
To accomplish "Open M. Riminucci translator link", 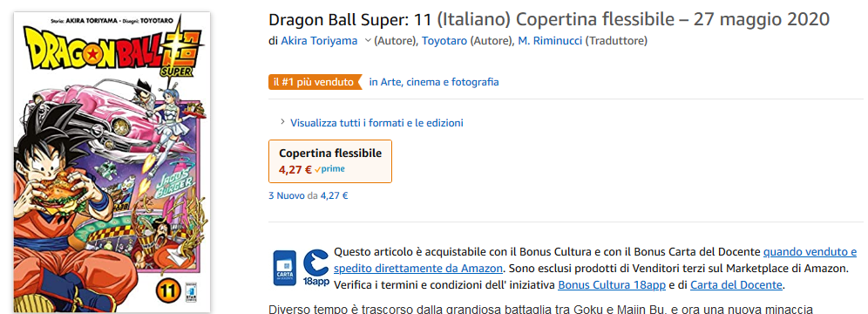I will 550,40.
